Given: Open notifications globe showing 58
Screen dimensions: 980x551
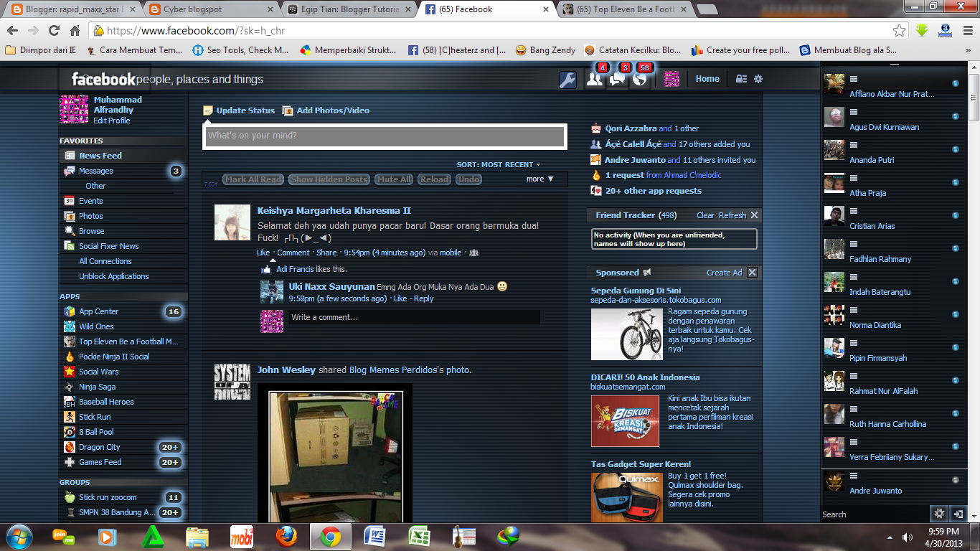Looking at the screenshot, I should (640, 80).
